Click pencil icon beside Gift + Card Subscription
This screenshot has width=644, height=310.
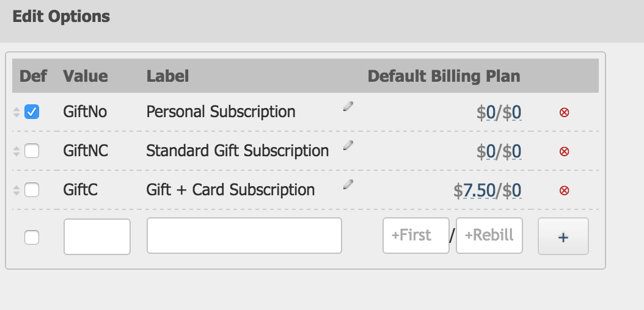[x=348, y=184]
